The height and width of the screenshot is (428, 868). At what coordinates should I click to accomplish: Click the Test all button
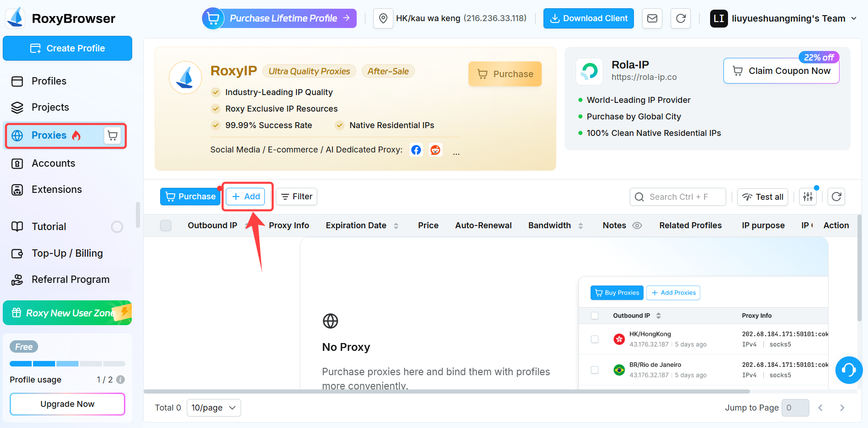click(762, 197)
